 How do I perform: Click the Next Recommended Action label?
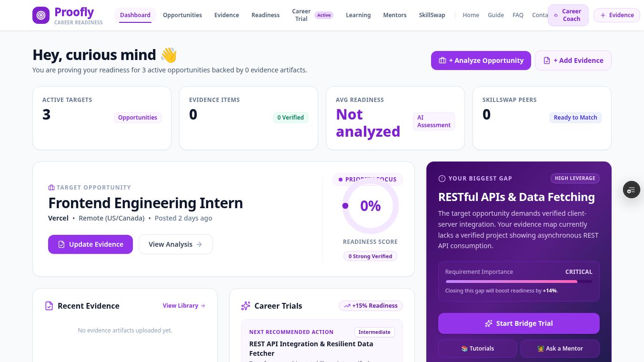(291, 332)
